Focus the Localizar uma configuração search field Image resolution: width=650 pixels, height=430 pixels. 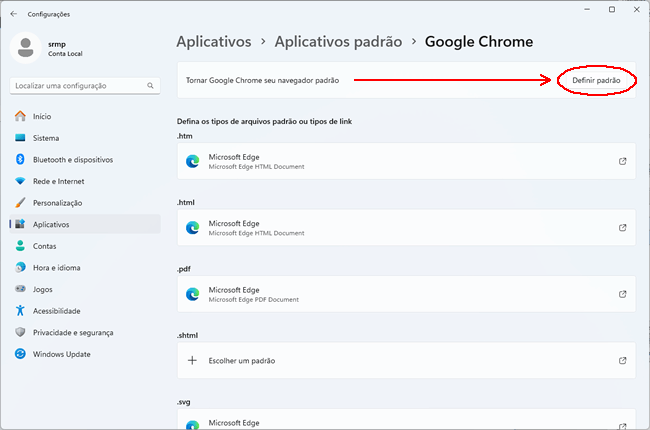85,85
